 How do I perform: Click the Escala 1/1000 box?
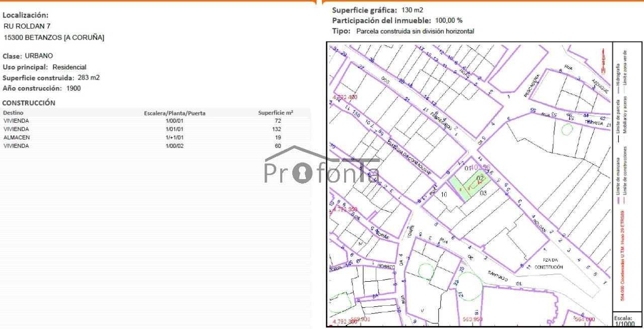[627, 320]
